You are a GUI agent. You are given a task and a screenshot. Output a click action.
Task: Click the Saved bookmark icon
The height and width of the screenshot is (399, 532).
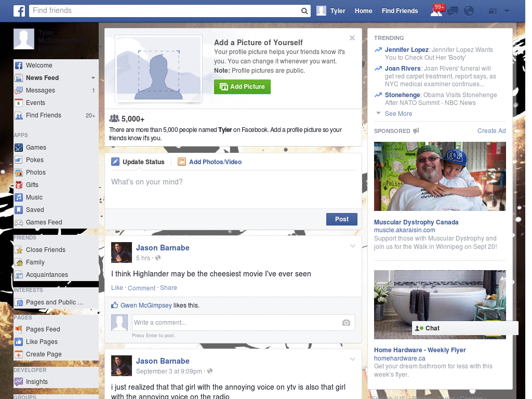19,210
